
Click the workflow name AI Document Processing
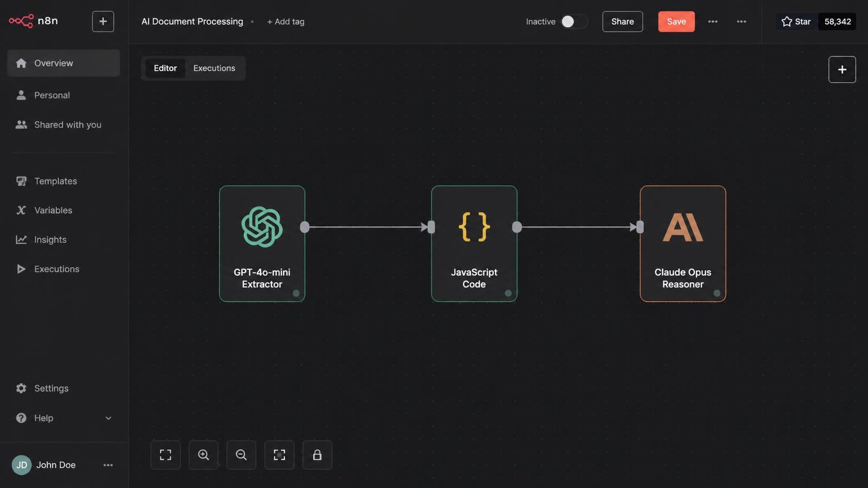(x=192, y=21)
